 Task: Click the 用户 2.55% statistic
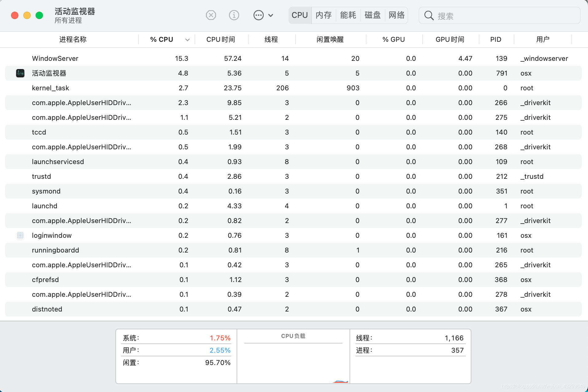(x=177, y=350)
